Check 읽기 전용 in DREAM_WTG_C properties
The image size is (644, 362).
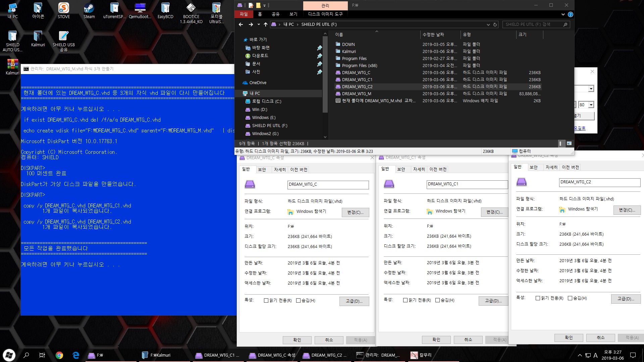pyautogui.click(x=266, y=301)
